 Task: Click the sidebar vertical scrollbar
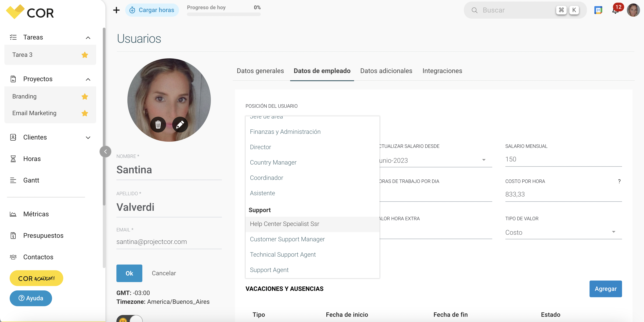pos(104,116)
